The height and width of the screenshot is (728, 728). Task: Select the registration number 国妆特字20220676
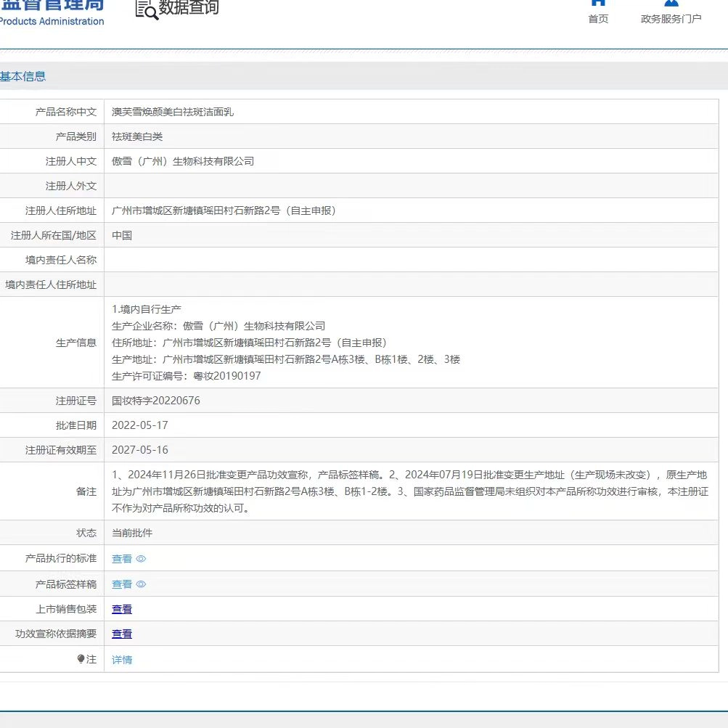tap(156, 401)
